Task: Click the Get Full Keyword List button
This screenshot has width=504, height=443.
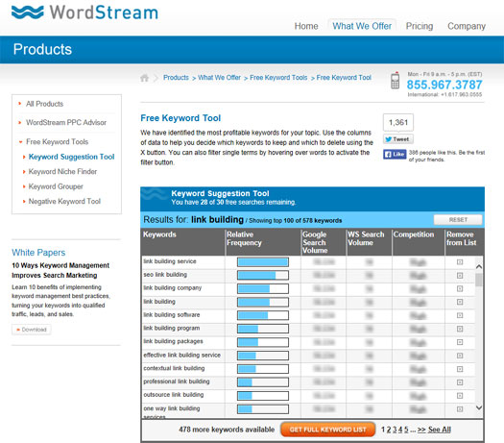Action: tap(327, 430)
